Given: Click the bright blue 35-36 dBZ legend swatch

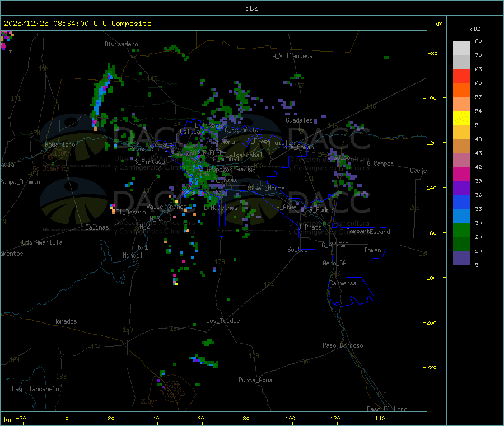Looking at the screenshot, I should [x=461, y=202].
